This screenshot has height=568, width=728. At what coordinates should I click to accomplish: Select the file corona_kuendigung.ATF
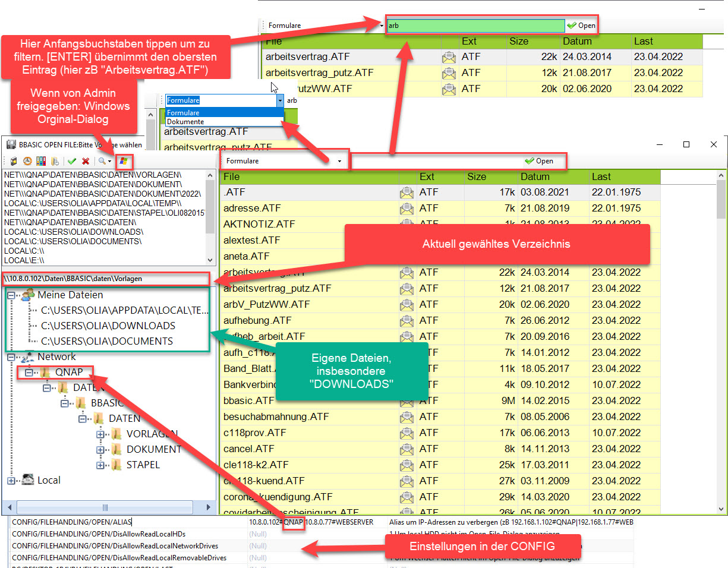[278, 497]
